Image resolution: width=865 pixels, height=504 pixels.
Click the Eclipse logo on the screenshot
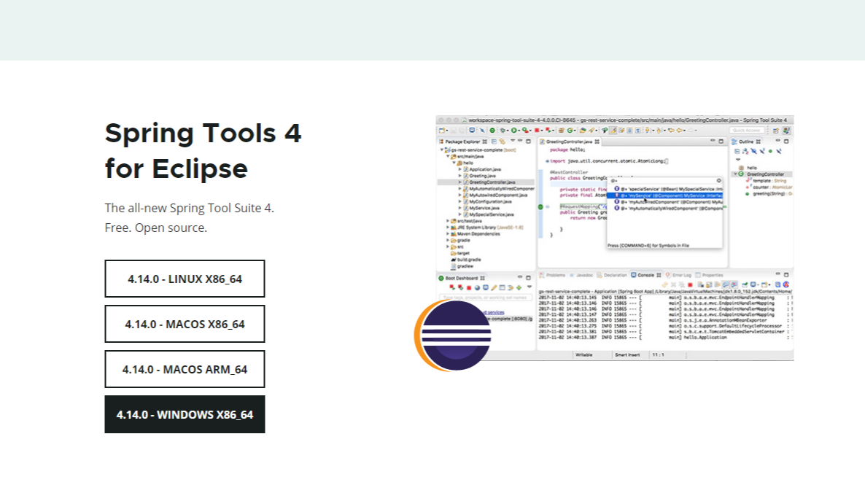click(x=453, y=336)
